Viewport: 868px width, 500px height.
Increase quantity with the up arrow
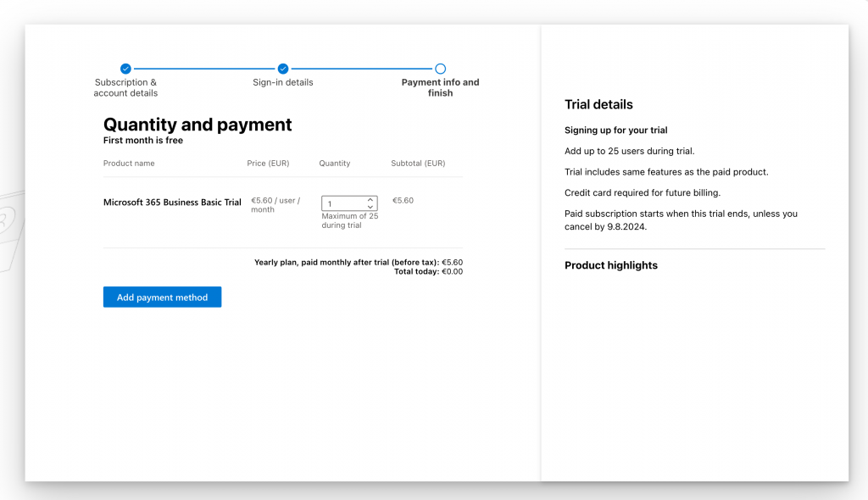coord(370,200)
